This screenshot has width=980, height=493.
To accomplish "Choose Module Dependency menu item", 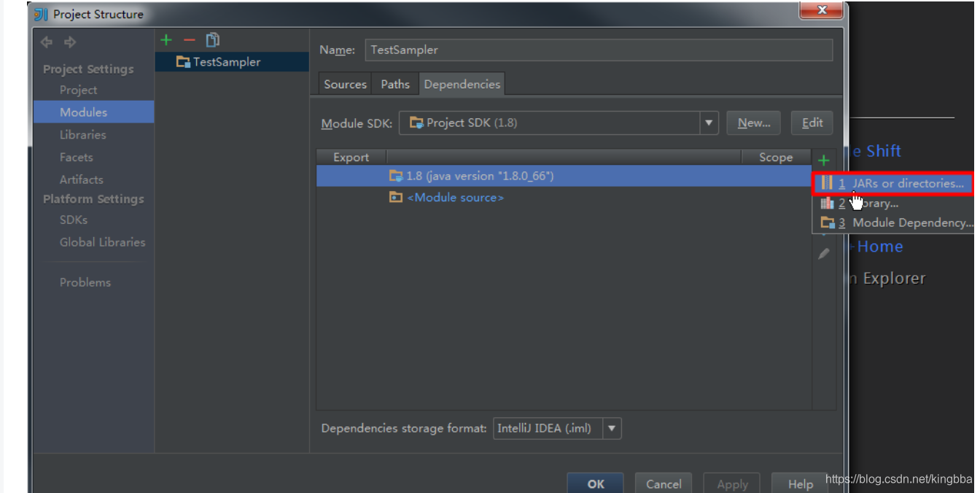I will (893, 223).
